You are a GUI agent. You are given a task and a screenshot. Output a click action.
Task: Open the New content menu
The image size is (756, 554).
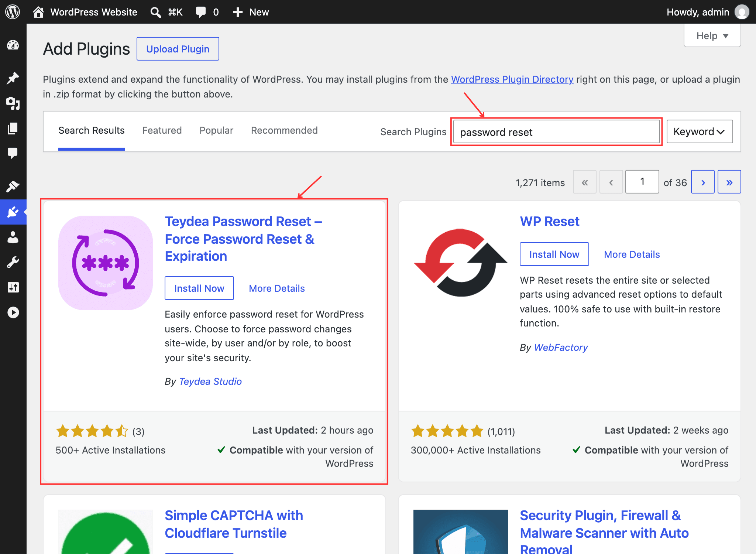(251, 12)
